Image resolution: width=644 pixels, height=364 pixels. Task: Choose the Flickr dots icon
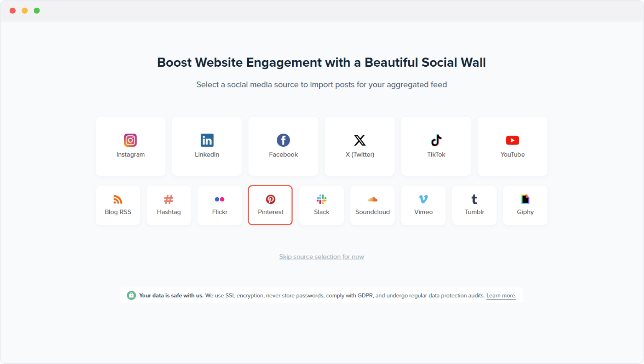220,199
